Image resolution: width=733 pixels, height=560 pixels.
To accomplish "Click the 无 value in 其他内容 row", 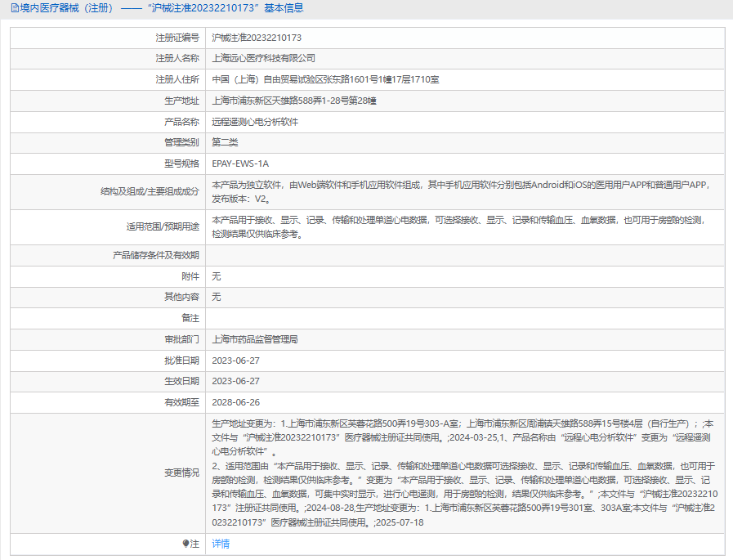I will point(217,297).
